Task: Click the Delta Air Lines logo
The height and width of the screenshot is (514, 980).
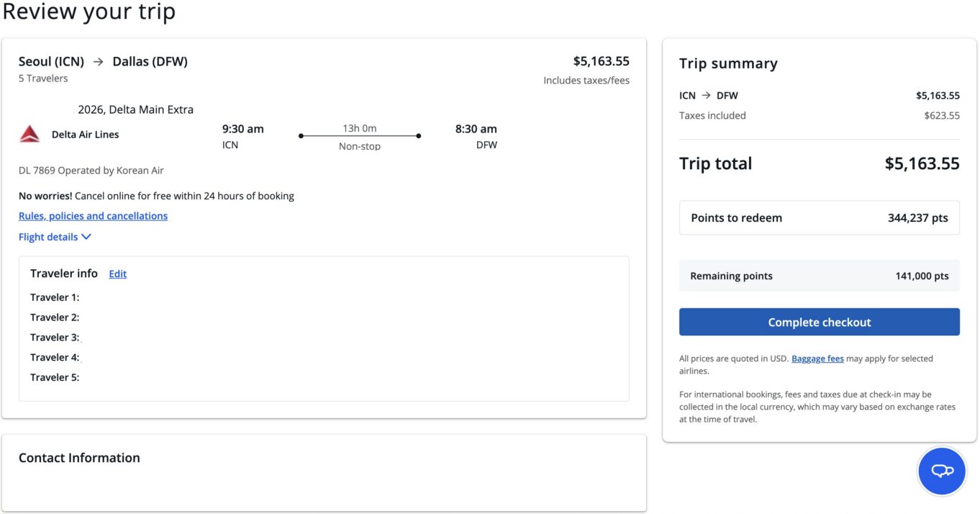Action: pos(30,134)
